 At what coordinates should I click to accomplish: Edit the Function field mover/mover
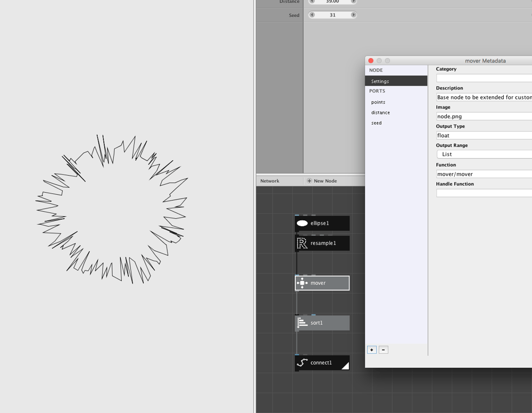click(x=484, y=174)
